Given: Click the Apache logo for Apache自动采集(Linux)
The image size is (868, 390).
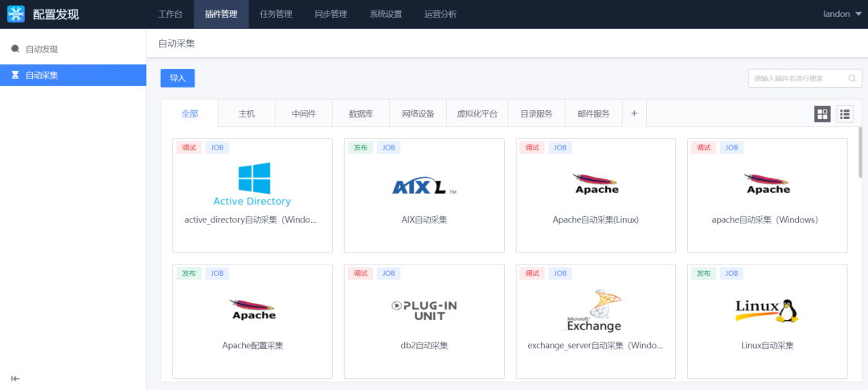Looking at the screenshot, I should pyautogui.click(x=596, y=184).
